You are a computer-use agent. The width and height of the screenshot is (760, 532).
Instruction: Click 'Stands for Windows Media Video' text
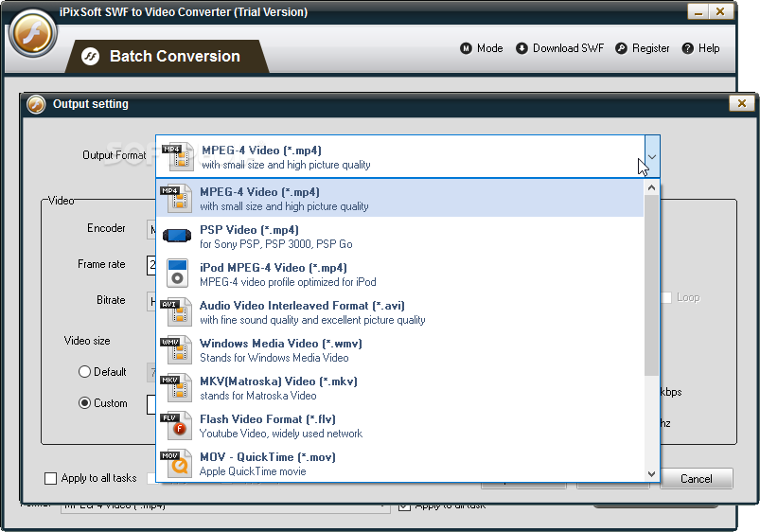[274, 358]
